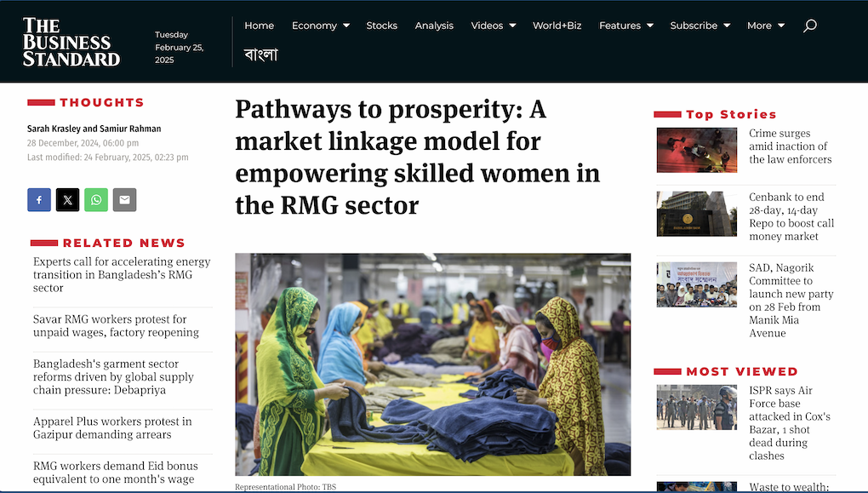Open 'Apparel Plus workers protest in Gazipur' link

[112, 427]
